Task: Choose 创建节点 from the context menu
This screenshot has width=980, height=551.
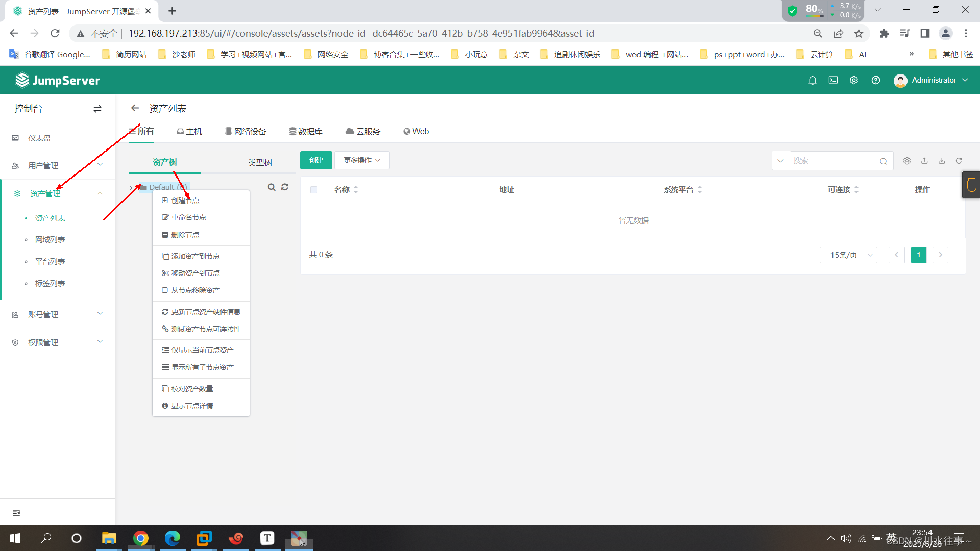Action: (x=185, y=201)
